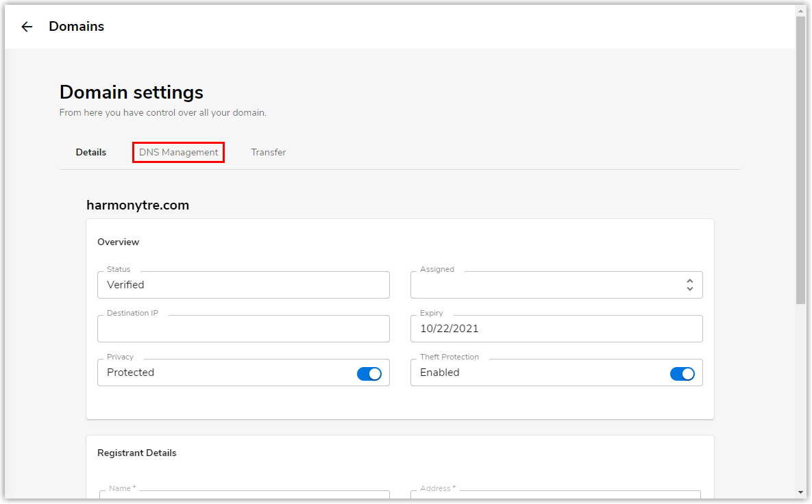812x504 pixels.
Task: Toggle the Privacy Protected switch
Action: 369,374
